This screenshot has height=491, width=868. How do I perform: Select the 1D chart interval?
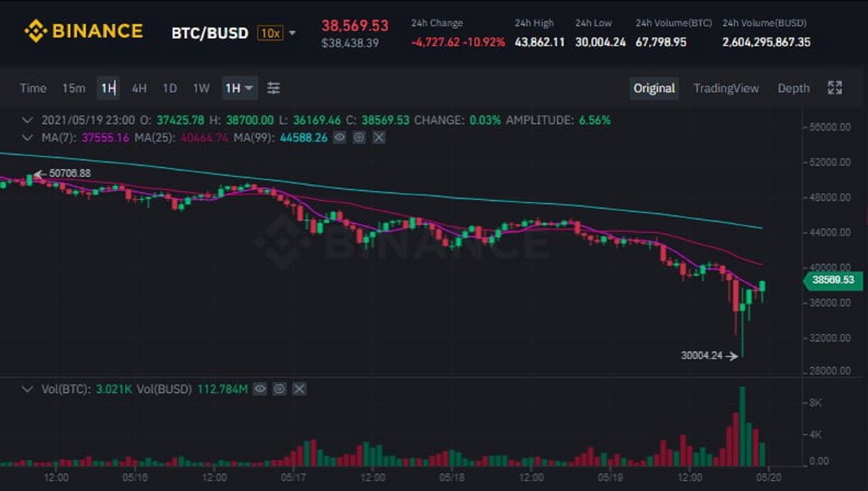click(x=170, y=88)
